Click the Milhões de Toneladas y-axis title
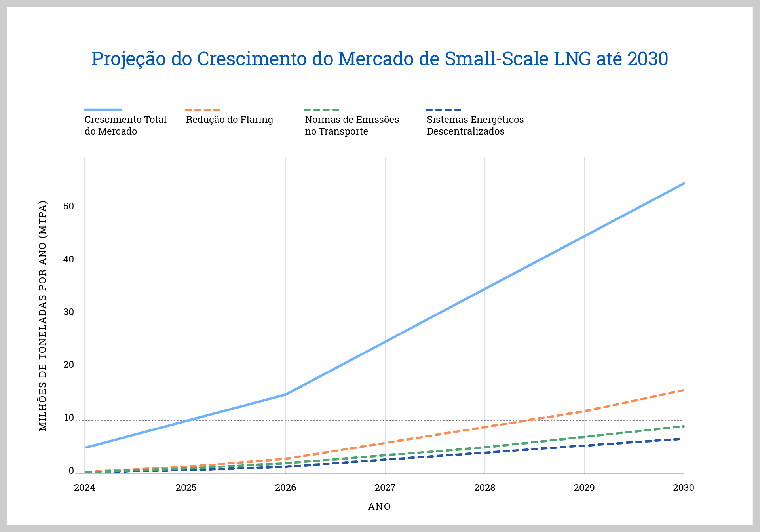The width and height of the screenshot is (760, 532). (x=43, y=316)
